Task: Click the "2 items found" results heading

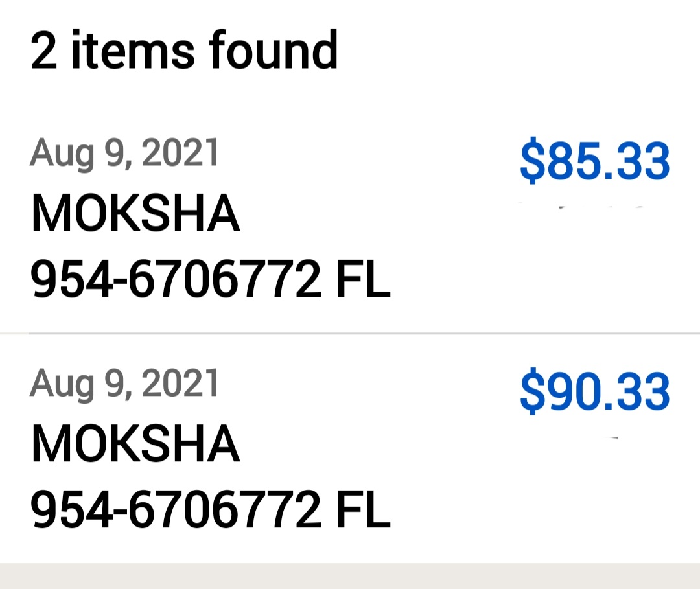Action: click(184, 51)
